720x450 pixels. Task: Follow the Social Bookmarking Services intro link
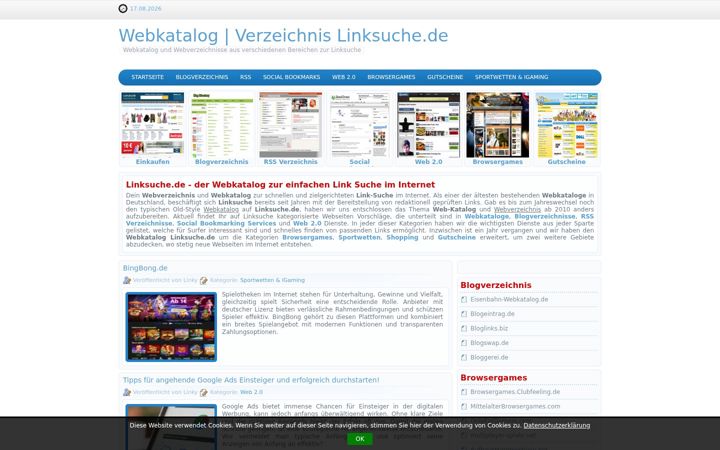(226, 223)
